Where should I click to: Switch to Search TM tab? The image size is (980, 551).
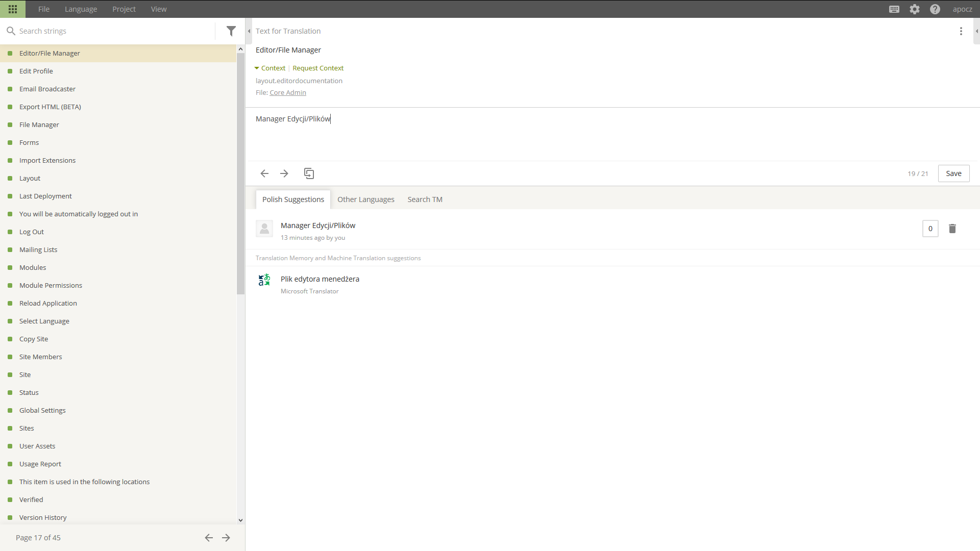425,199
